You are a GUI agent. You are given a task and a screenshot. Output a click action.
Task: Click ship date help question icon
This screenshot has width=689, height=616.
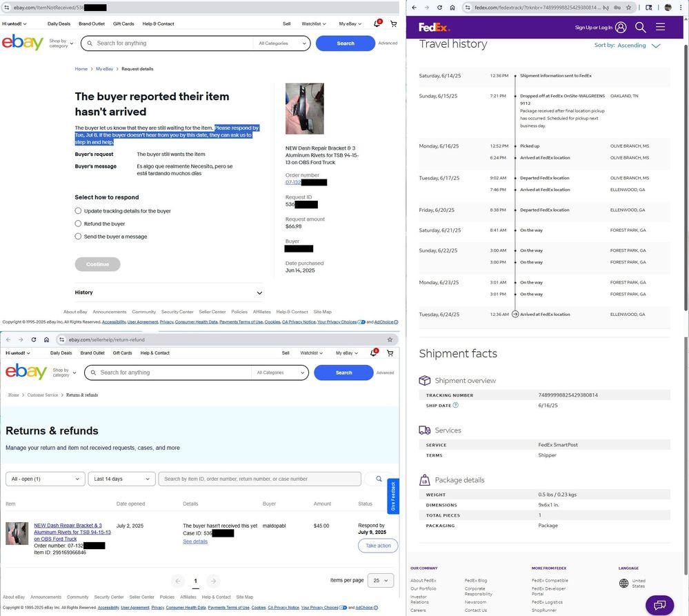point(456,405)
